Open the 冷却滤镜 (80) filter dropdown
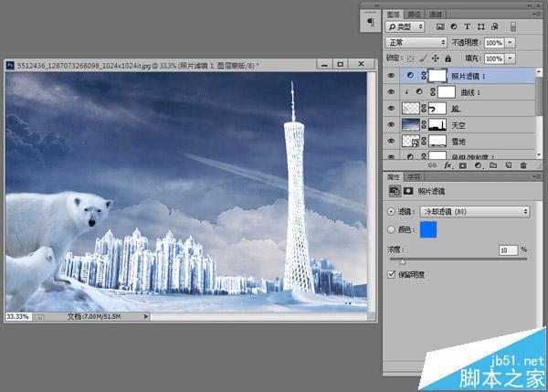This screenshot has height=392, width=548. [475, 211]
